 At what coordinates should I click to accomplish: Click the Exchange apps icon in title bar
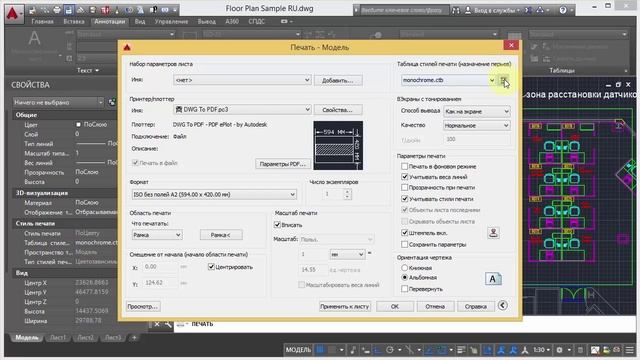pos(528,10)
